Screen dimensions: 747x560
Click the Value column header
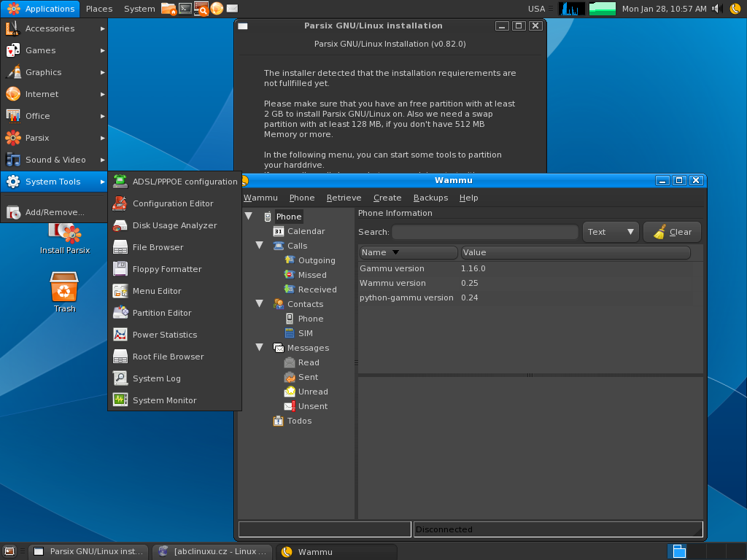click(x=576, y=252)
